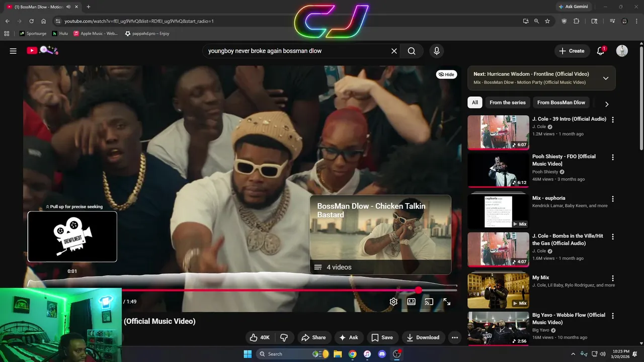Go to the browser home page

click(44, 21)
